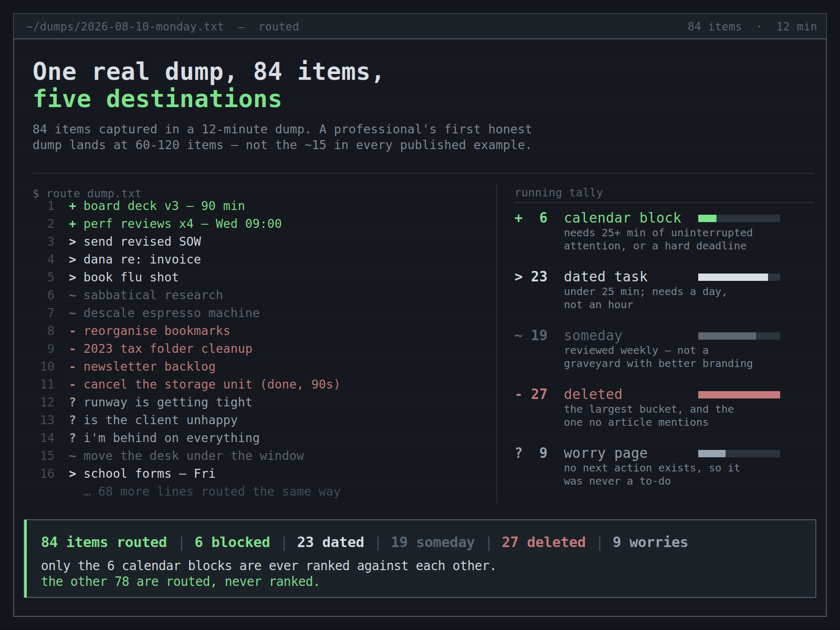The width and height of the screenshot is (840, 630).
Task: Click '23 dated' in summary bar
Action: point(331,542)
